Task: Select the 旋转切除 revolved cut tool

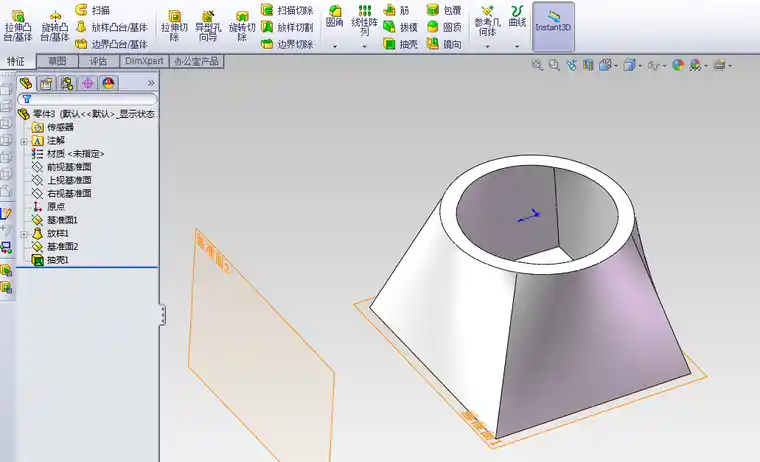Action: point(242,26)
